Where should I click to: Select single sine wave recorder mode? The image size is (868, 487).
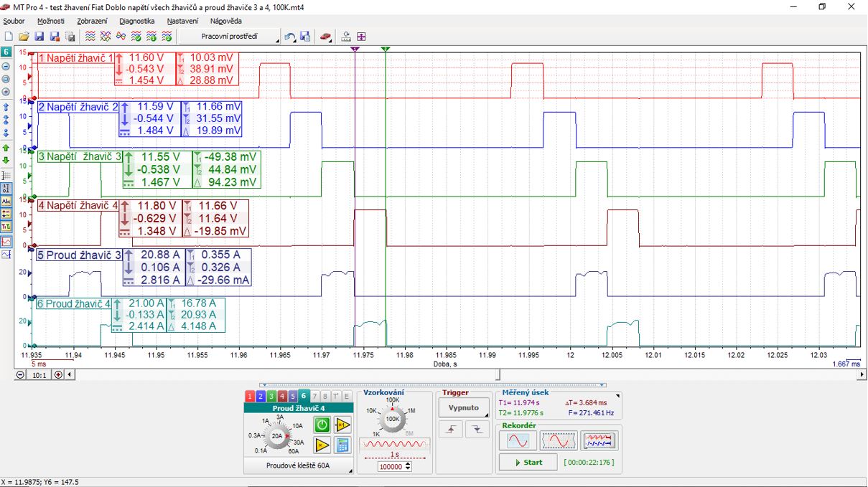tap(517, 440)
